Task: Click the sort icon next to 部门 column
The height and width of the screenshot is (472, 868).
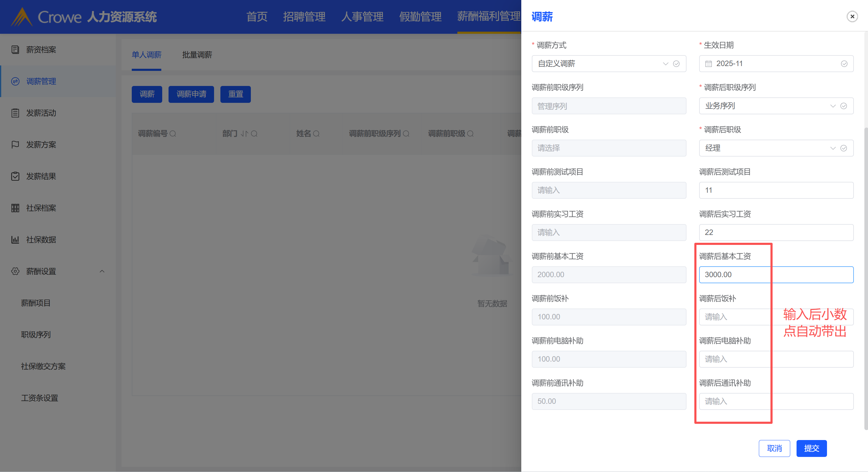Action: coord(244,134)
